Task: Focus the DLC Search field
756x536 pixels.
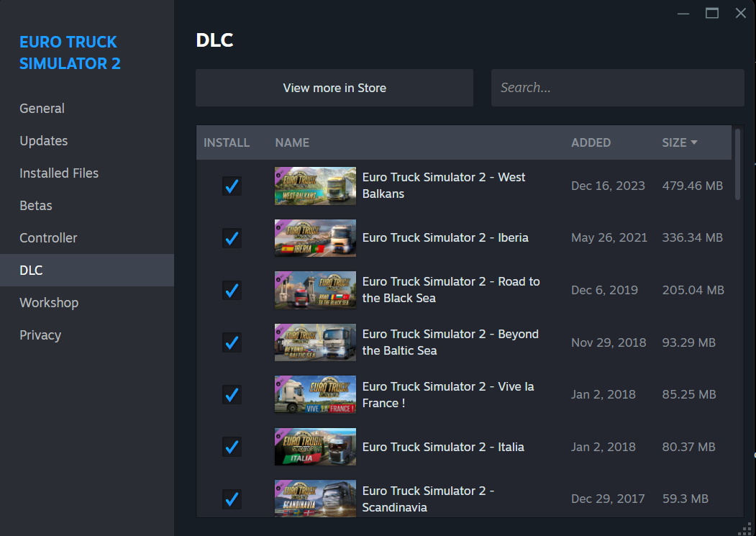Action: click(x=618, y=88)
